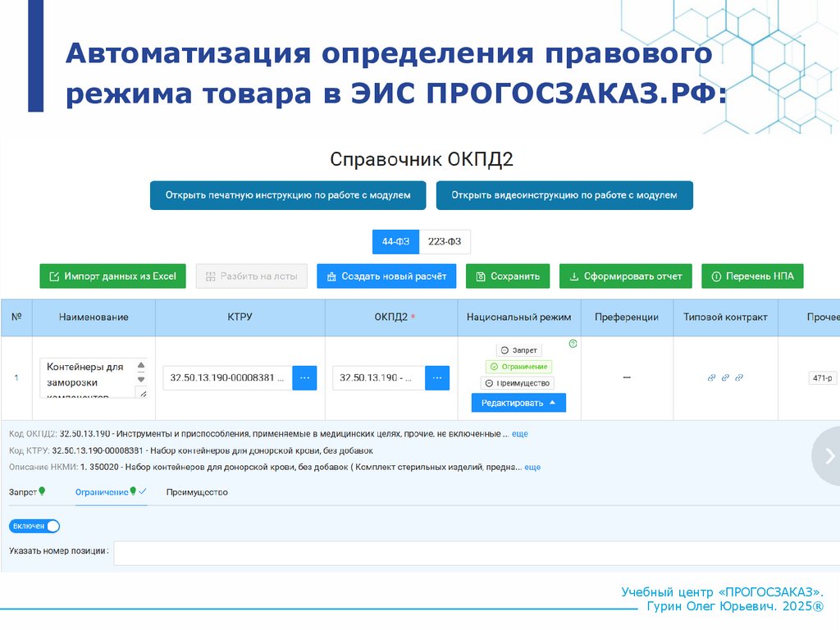Click the Преференции column header
Screen dimensions: 840x630
627,317
